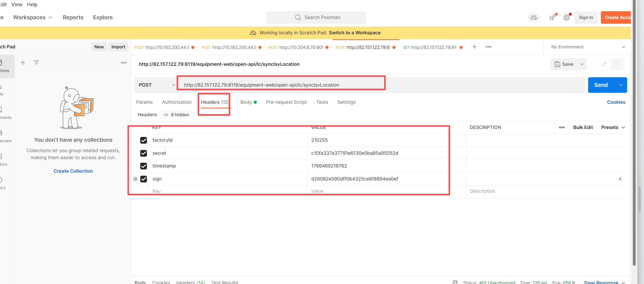Click the timestamp value 1766469218762
Screen dimensions: 644x284
pyautogui.click(x=329, y=166)
